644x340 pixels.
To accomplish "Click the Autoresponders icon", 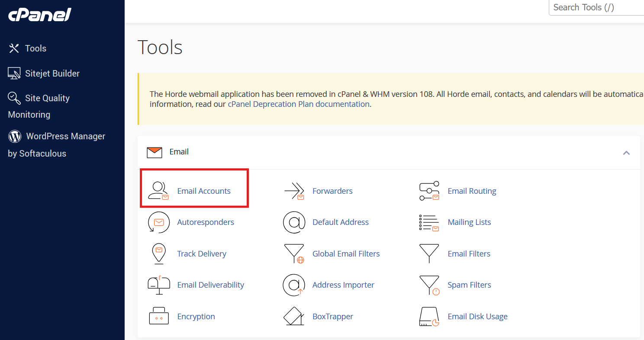I will click(158, 222).
